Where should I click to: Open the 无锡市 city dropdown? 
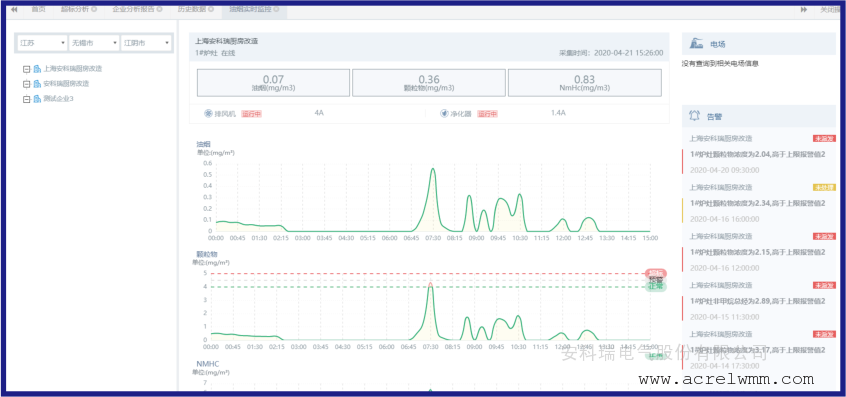pyautogui.click(x=94, y=43)
